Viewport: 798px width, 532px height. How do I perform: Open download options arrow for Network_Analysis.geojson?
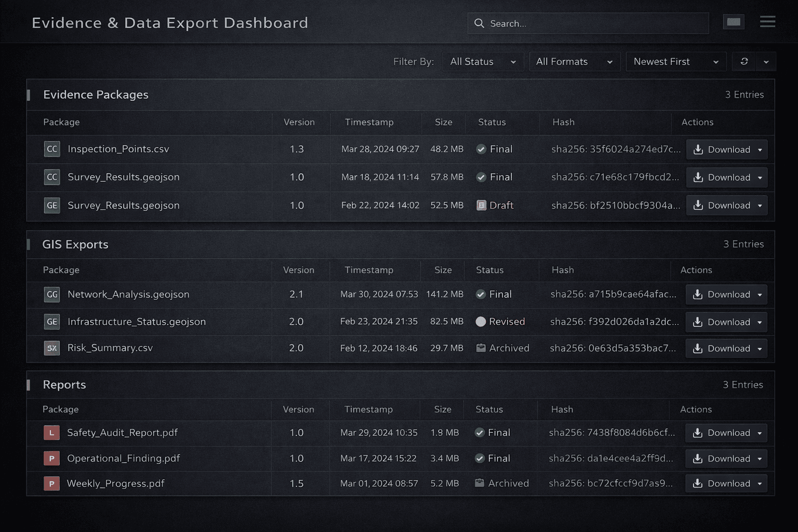tap(760, 295)
